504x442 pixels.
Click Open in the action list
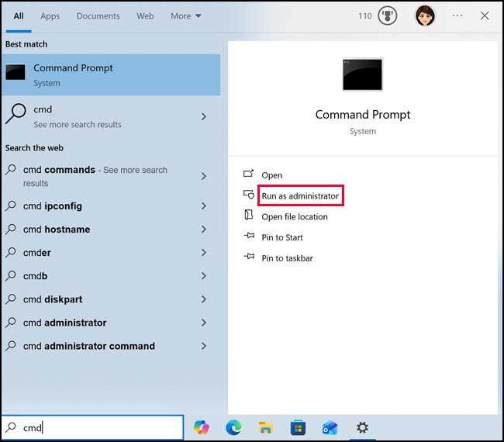coord(271,175)
